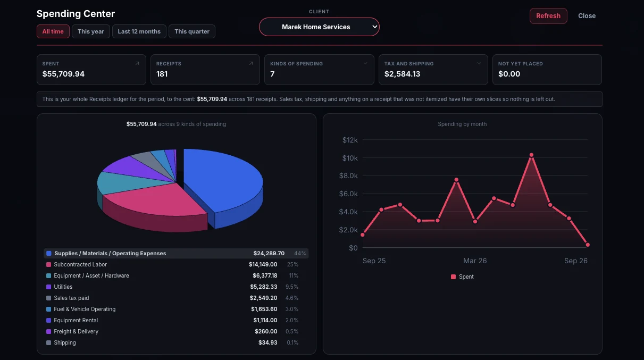644x360 pixels.
Task: Click the Spending by month title
Action: click(462, 124)
